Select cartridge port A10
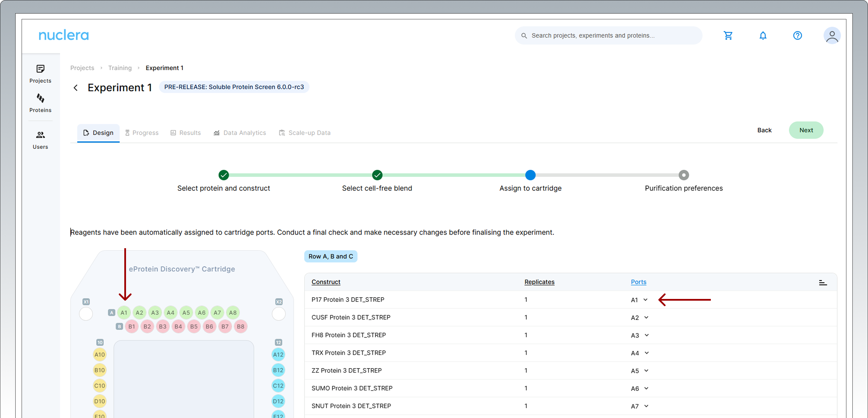 click(99, 354)
